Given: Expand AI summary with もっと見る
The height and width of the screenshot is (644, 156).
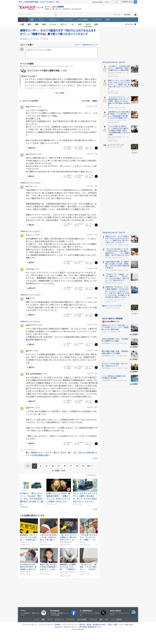Looking at the screenshot, I should (59, 93).
